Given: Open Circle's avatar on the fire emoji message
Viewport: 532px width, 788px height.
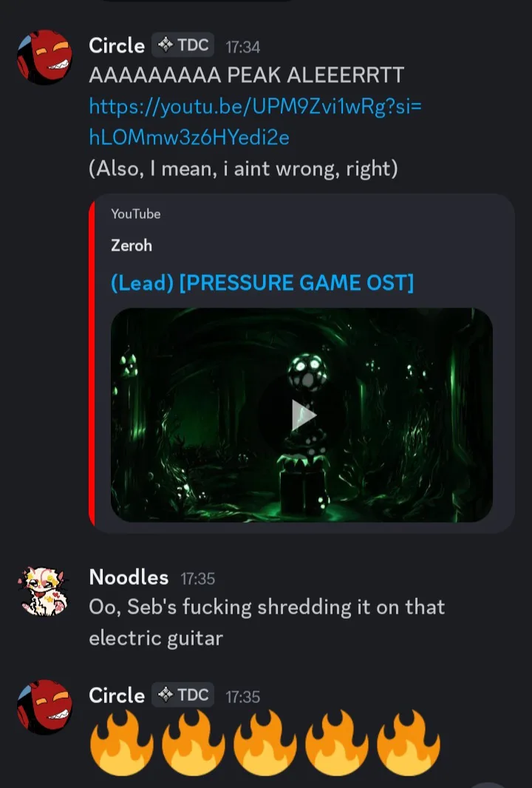Looking at the screenshot, I should tap(45, 707).
